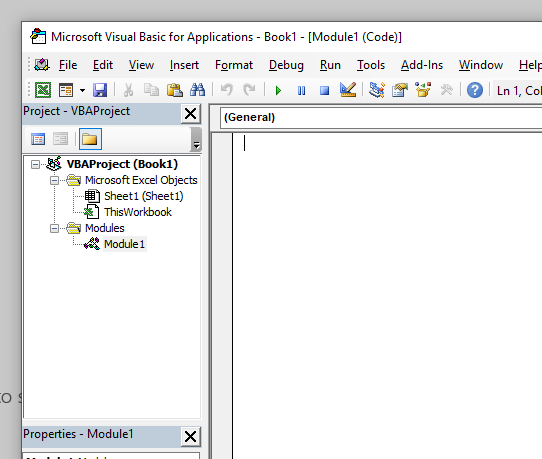The image size is (542, 459).
Task: Click the Reset stop icon
Action: click(x=324, y=91)
